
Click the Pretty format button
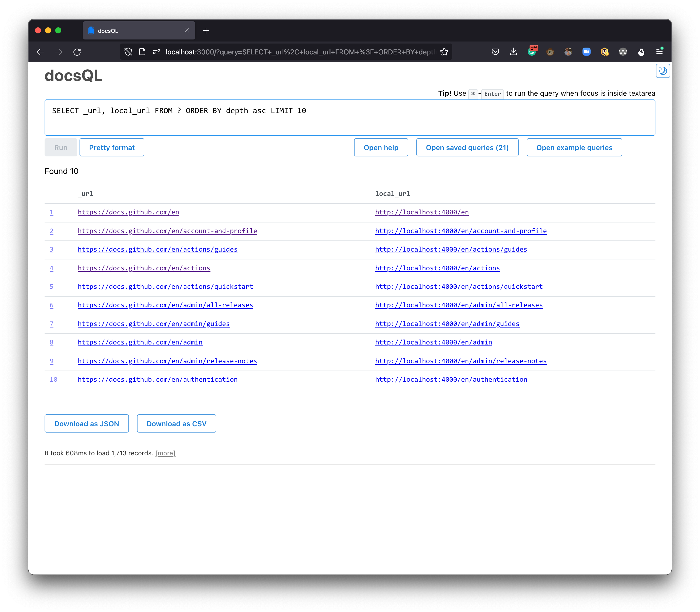click(x=112, y=148)
